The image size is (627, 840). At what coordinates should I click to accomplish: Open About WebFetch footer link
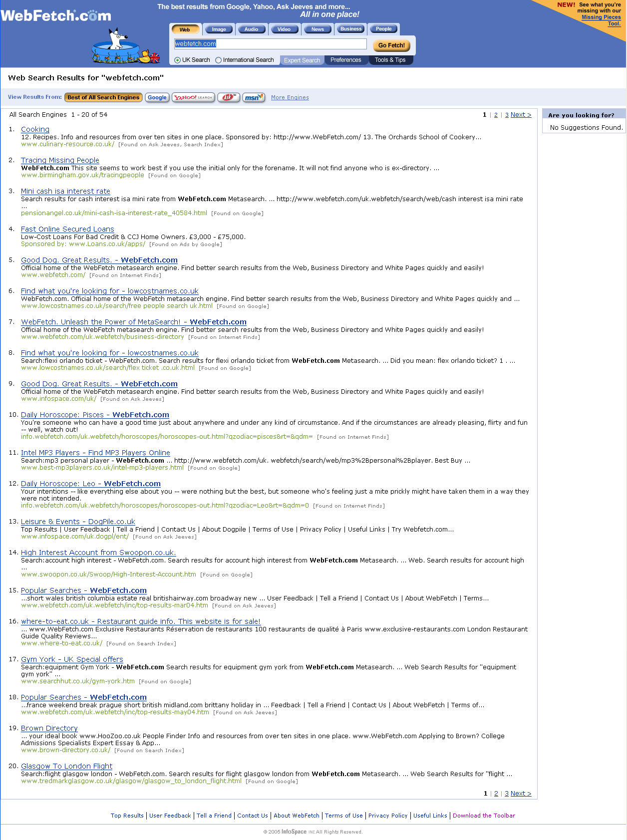[x=297, y=816]
